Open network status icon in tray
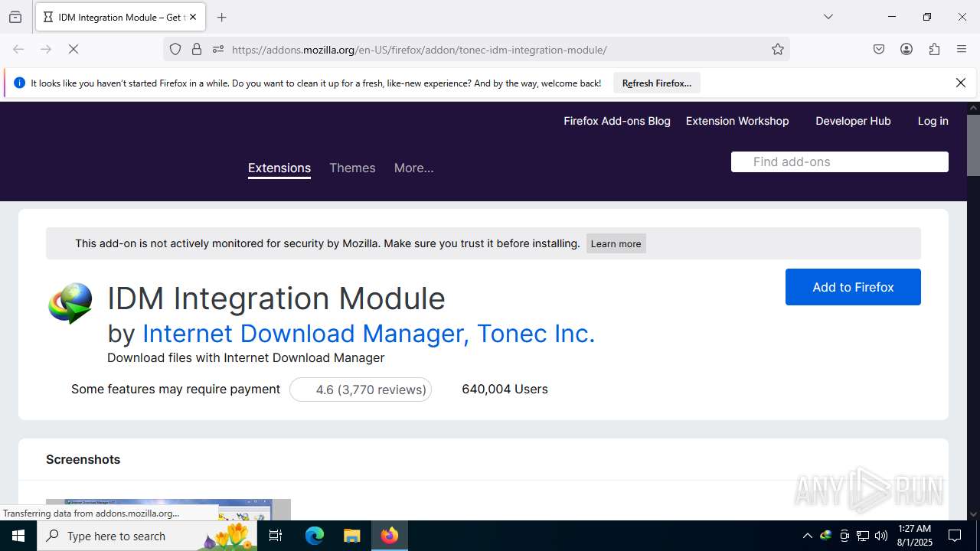Image resolution: width=980 pixels, height=551 pixels. (863, 536)
